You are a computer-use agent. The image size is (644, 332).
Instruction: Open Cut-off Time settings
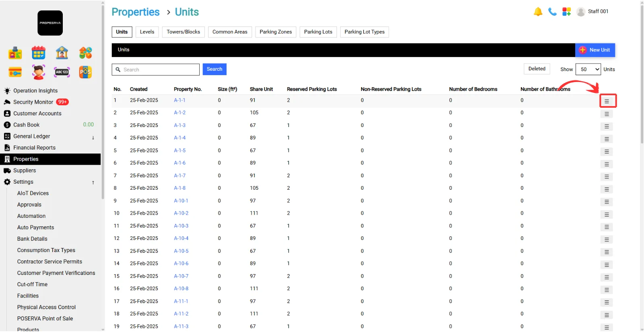32,285
